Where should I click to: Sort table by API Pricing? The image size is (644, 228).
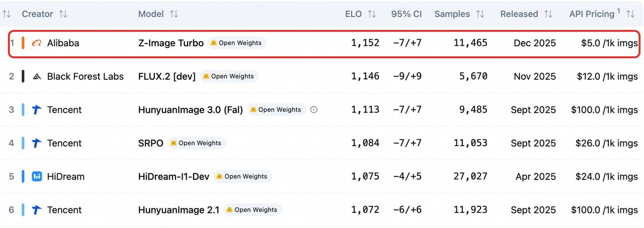(x=630, y=14)
